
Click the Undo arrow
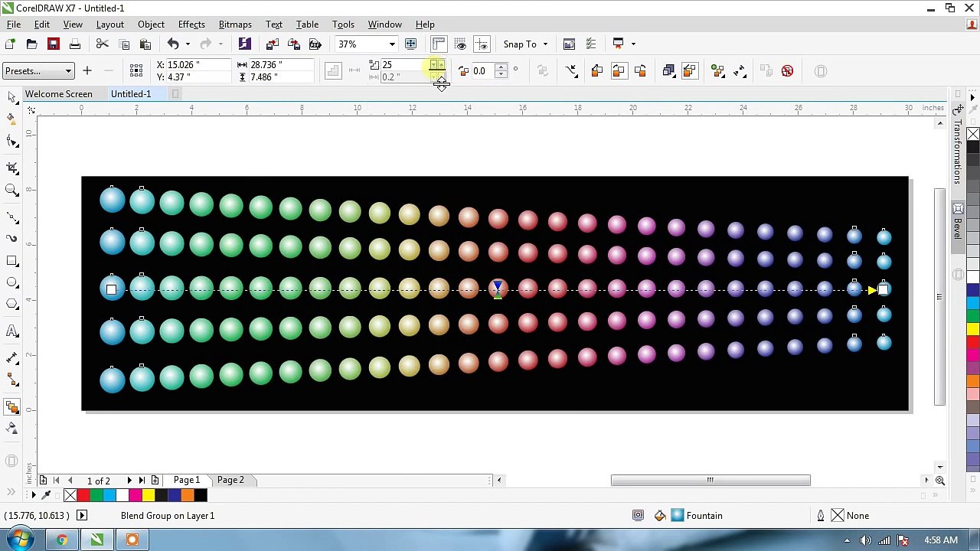pyautogui.click(x=173, y=44)
